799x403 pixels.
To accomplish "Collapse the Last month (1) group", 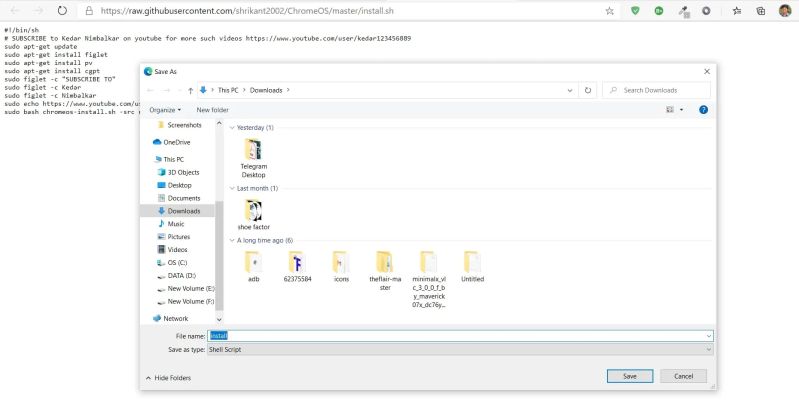I will click(232, 189).
